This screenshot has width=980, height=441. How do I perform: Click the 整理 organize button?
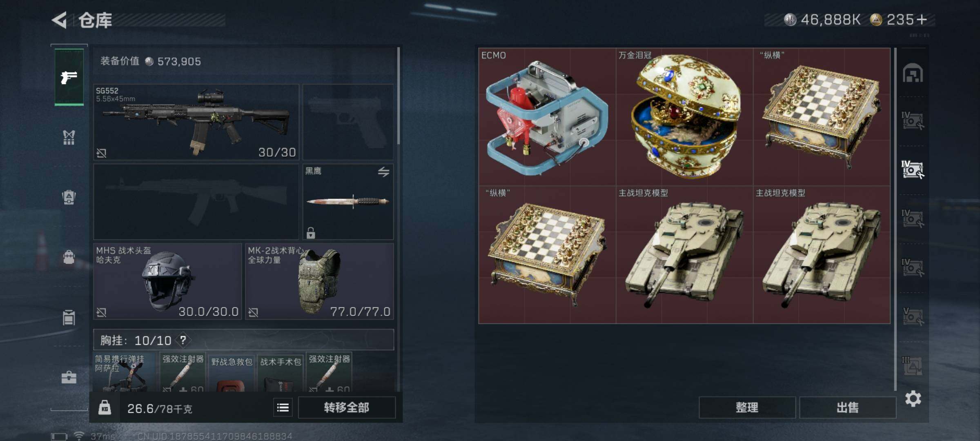pos(747,408)
